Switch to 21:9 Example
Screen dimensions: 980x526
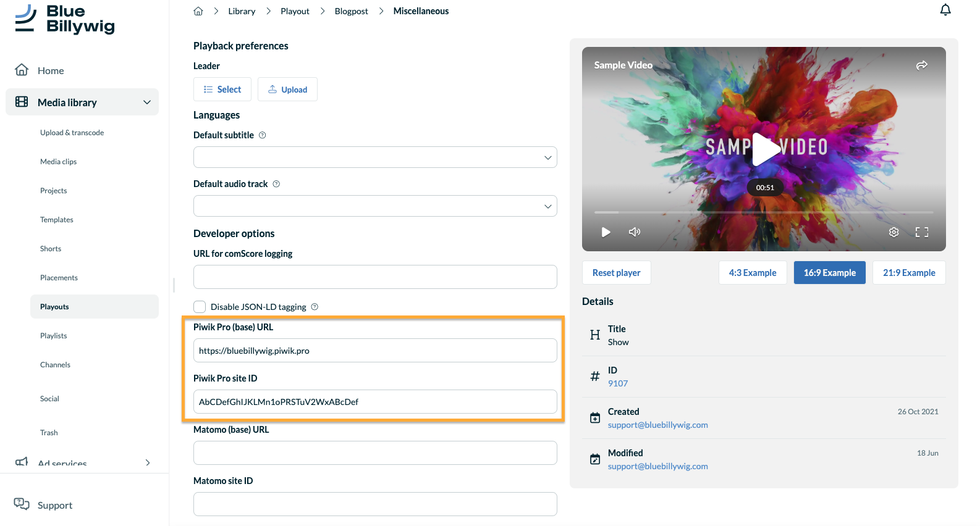tap(909, 273)
